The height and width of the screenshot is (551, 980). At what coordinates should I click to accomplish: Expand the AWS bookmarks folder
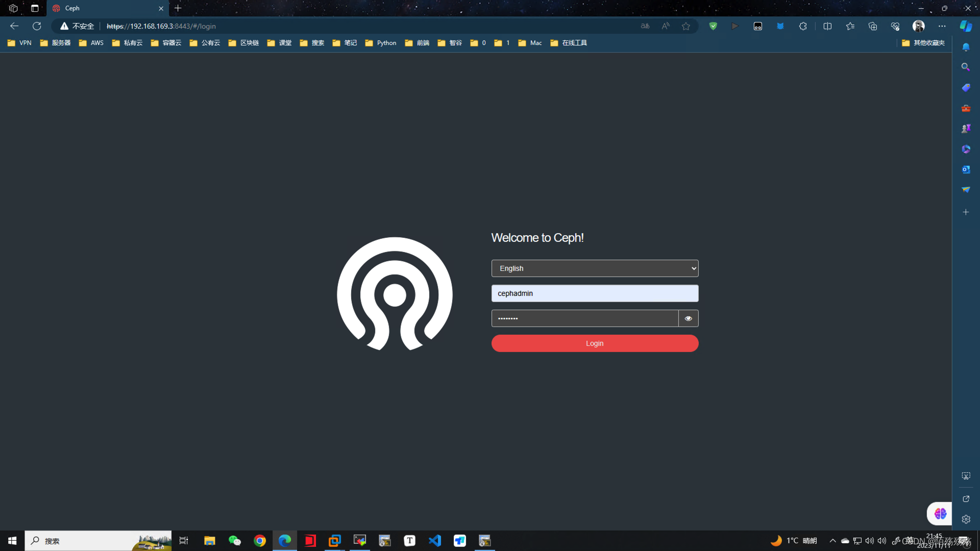pos(91,43)
